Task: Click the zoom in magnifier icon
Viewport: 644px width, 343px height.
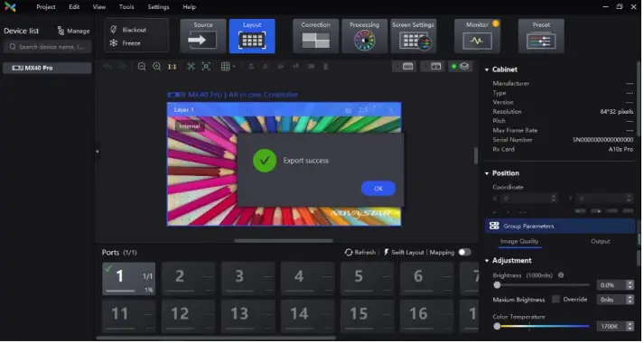Action: [x=157, y=67]
